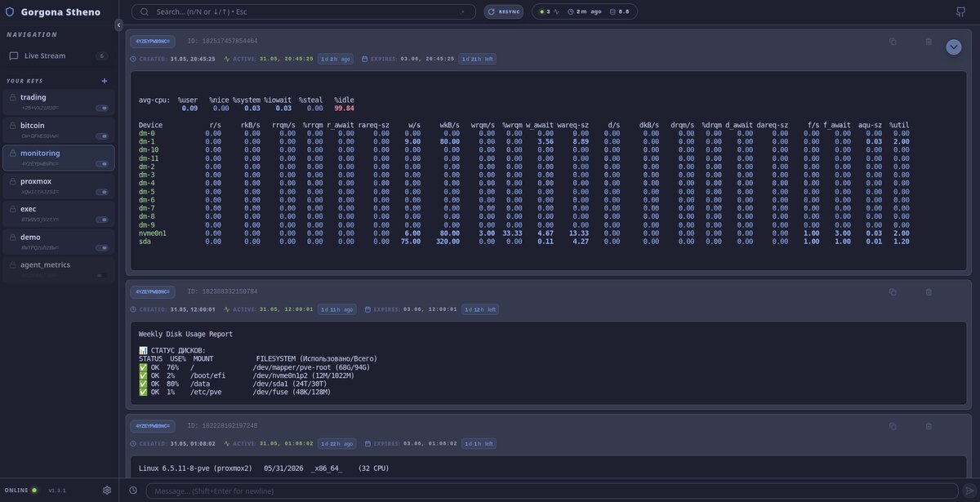Copy the Weekly Disk Usage Report message

893,291
